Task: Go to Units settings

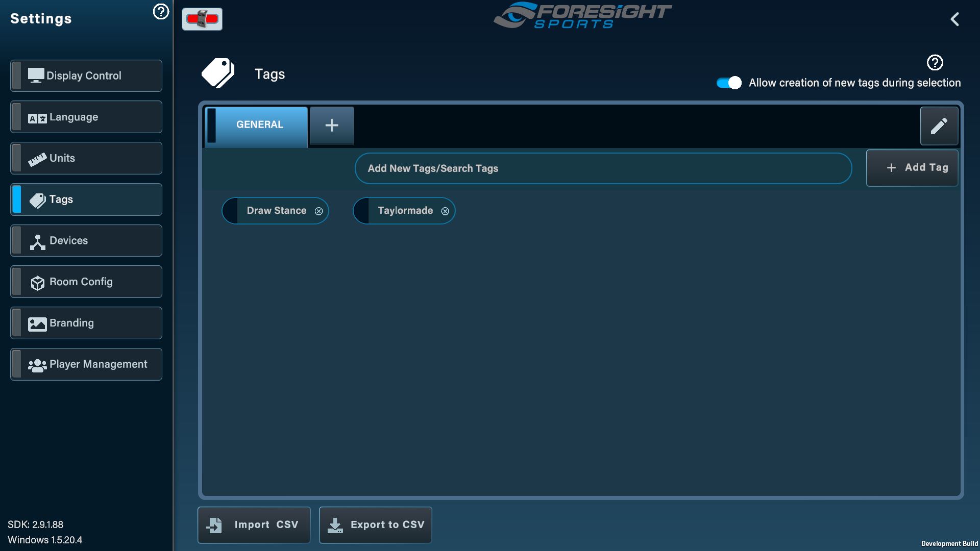Action: point(86,159)
